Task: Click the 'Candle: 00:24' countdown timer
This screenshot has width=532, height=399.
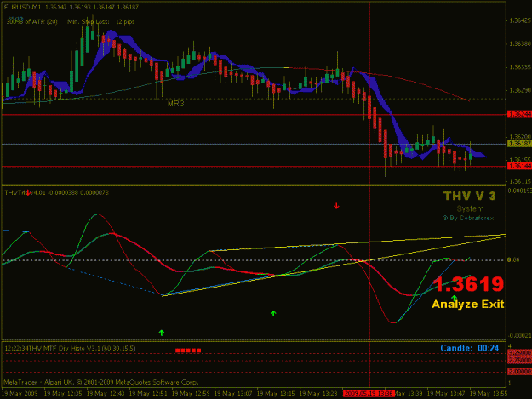Action: [x=470, y=348]
